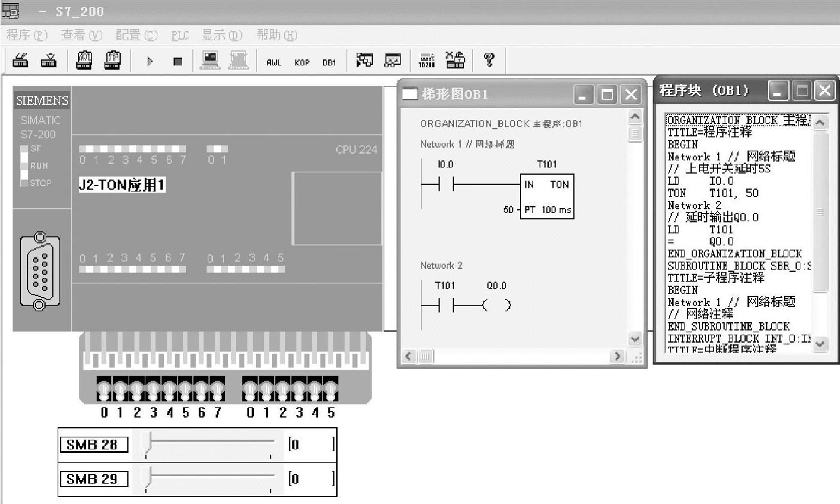Click the active computer monitor toolbar icon
840x504 pixels.
coord(210,61)
